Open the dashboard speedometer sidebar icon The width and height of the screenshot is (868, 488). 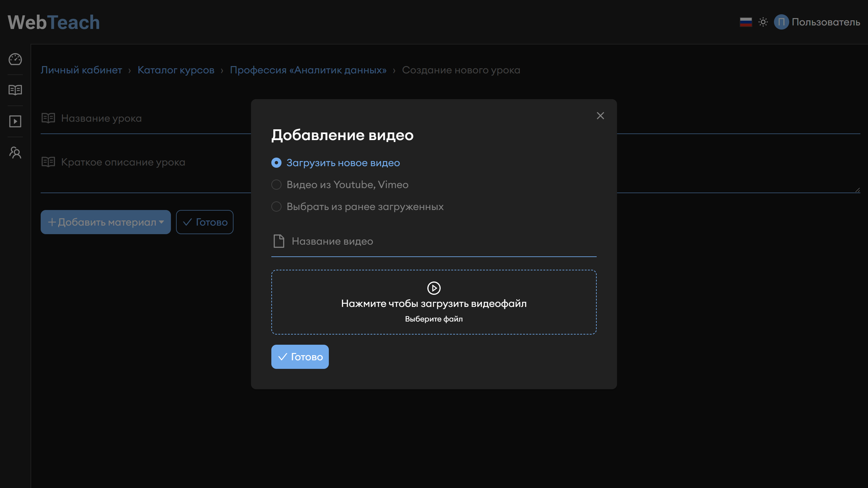point(15,59)
